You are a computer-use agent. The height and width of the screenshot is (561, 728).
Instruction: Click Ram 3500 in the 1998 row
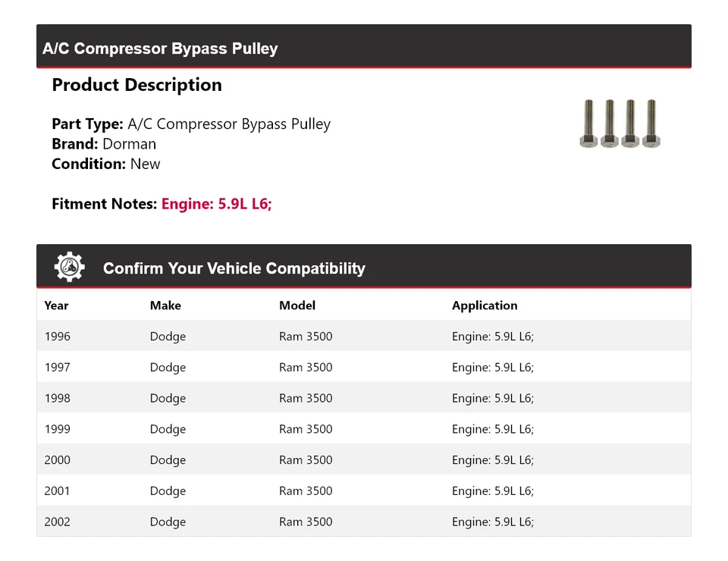click(x=306, y=399)
